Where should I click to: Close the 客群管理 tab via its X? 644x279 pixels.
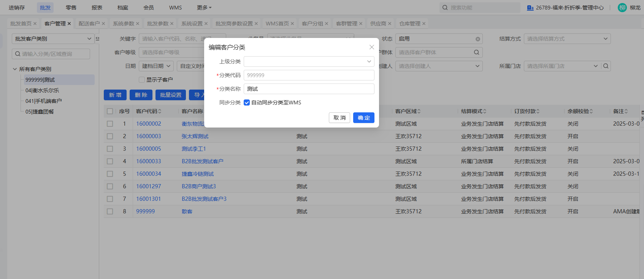click(361, 24)
